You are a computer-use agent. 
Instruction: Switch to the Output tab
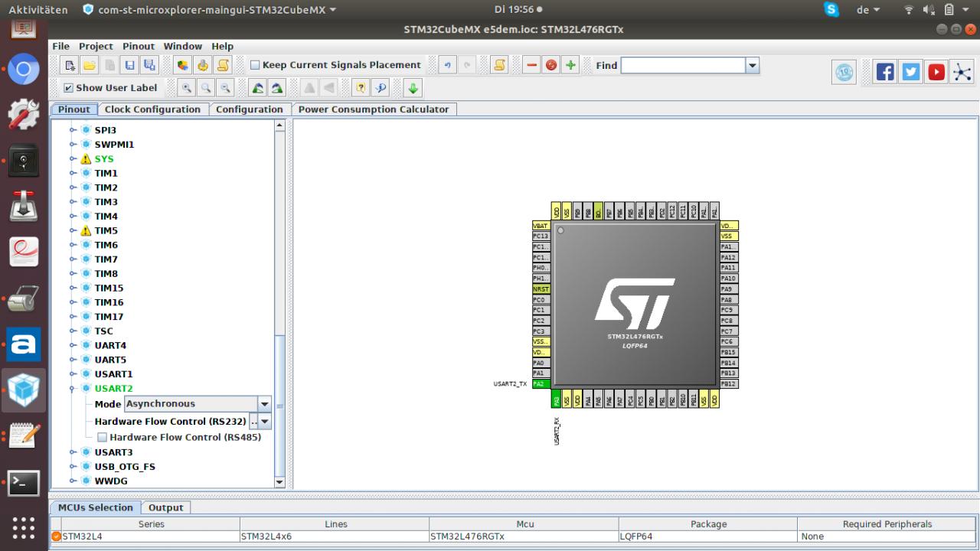click(x=166, y=507)
